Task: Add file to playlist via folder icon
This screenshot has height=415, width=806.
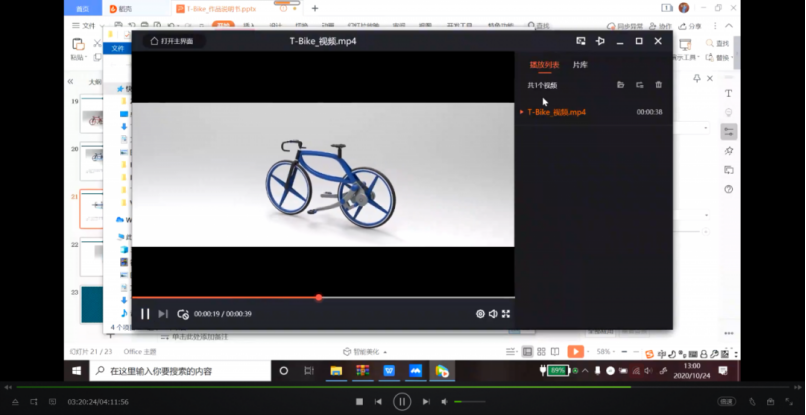Action: [621, 85]
